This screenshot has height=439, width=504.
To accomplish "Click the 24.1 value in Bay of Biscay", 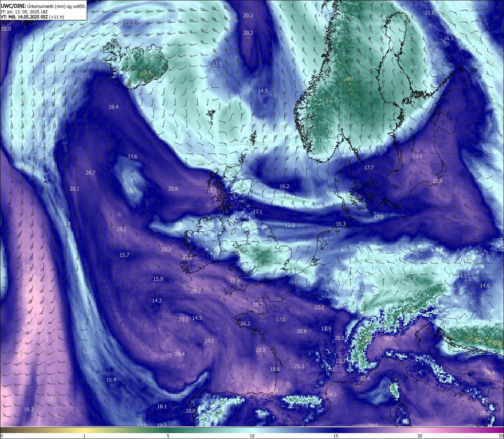I will pyautogui.click(x=209, y=341).
